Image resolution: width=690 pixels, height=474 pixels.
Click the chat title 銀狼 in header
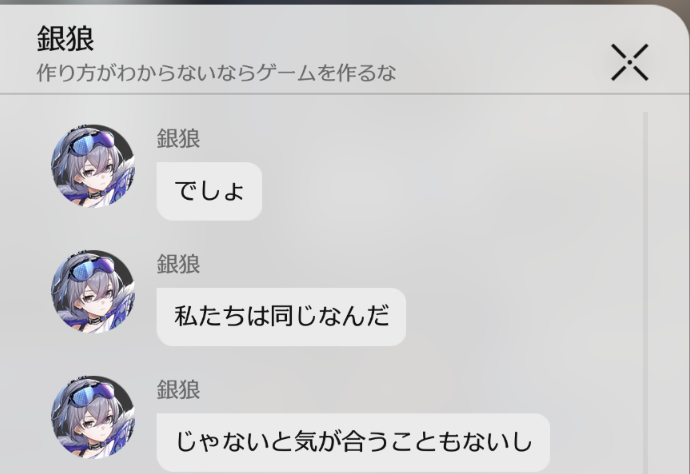tap(65, 38)
